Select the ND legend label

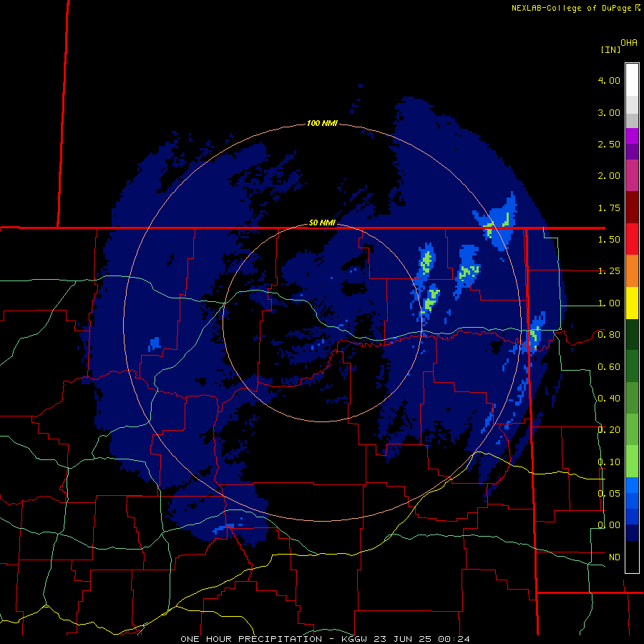pyautogui.click(x=615, y=557)
